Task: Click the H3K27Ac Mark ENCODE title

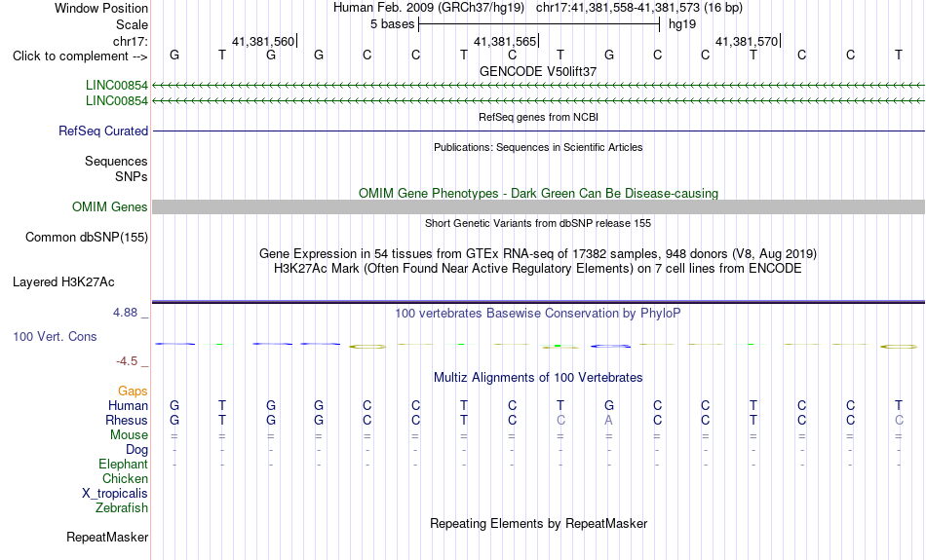Action: pos(538,269)
